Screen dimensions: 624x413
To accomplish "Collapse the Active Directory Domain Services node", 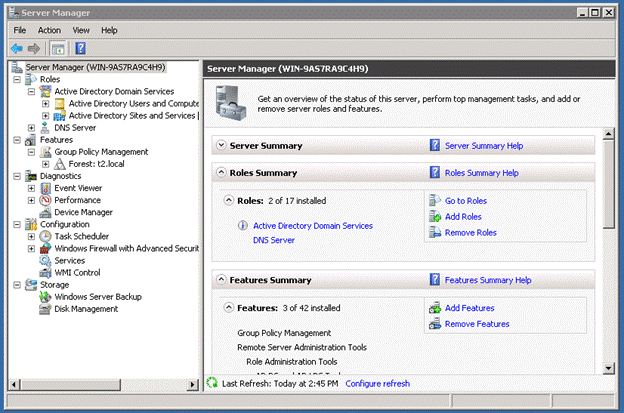I will (31, 92).
